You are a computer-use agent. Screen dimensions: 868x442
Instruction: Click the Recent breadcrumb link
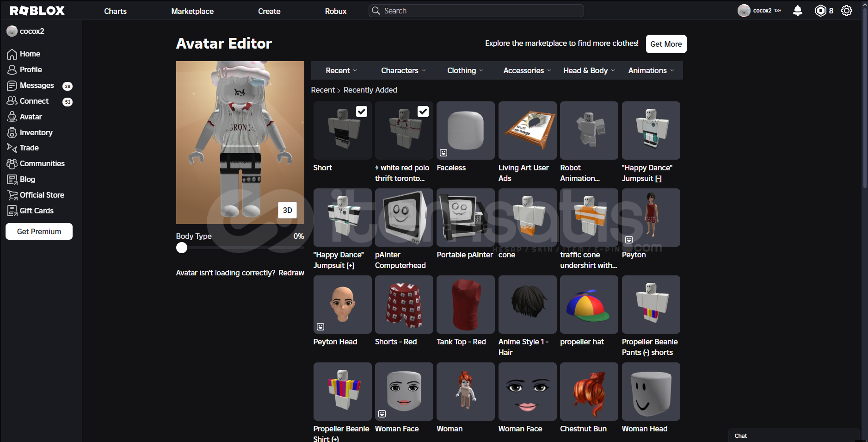(x=323, y=90)
